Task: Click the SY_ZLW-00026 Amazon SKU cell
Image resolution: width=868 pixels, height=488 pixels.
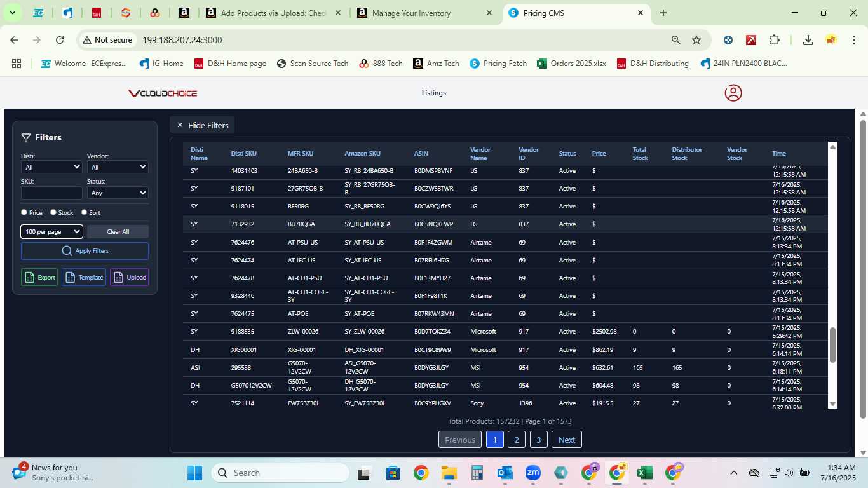Action: click(x=365, y=332)
